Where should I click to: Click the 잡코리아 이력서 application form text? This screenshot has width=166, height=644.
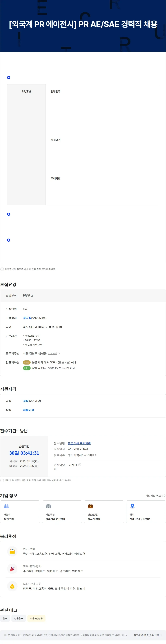pyautogui.click(x=78, y=449)
